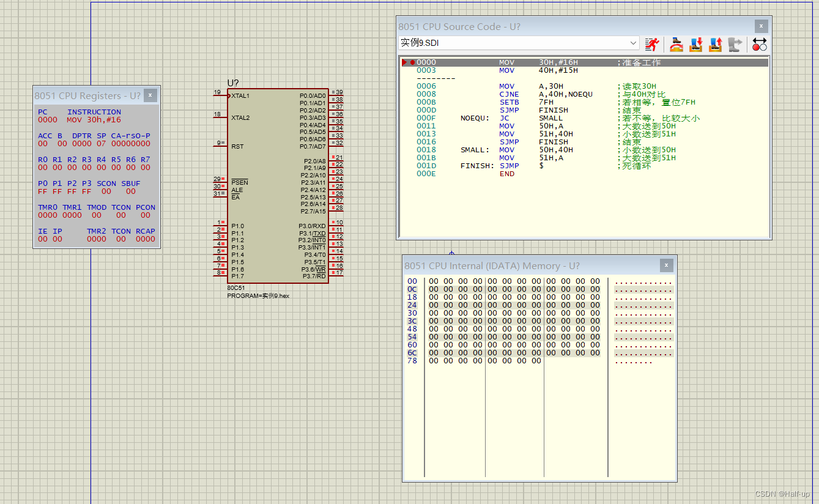Click the PC value 0000 in Registers window
Screen dimensions: 819x504
(x=48, y=120)
